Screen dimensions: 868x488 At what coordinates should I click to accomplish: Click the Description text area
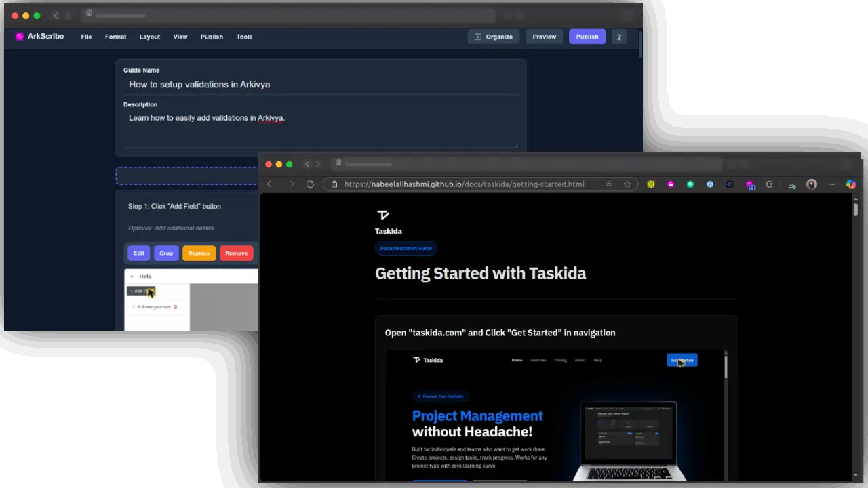321,128
